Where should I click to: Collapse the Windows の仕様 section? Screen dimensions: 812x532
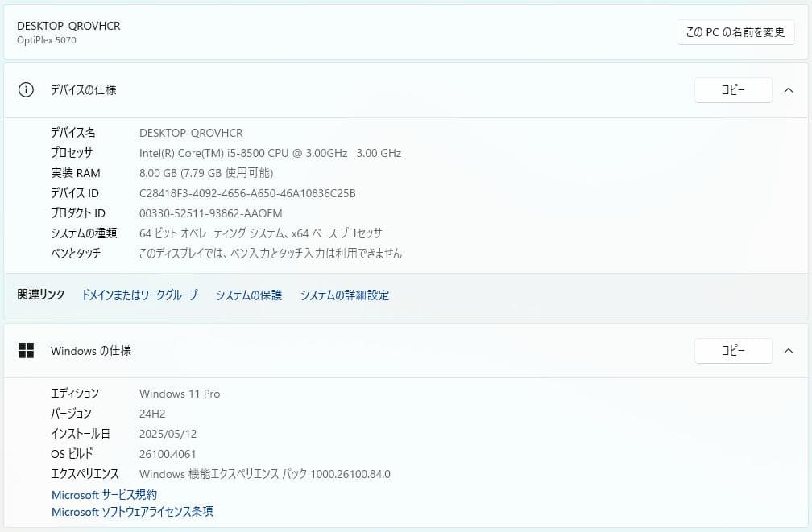point(788,350)
